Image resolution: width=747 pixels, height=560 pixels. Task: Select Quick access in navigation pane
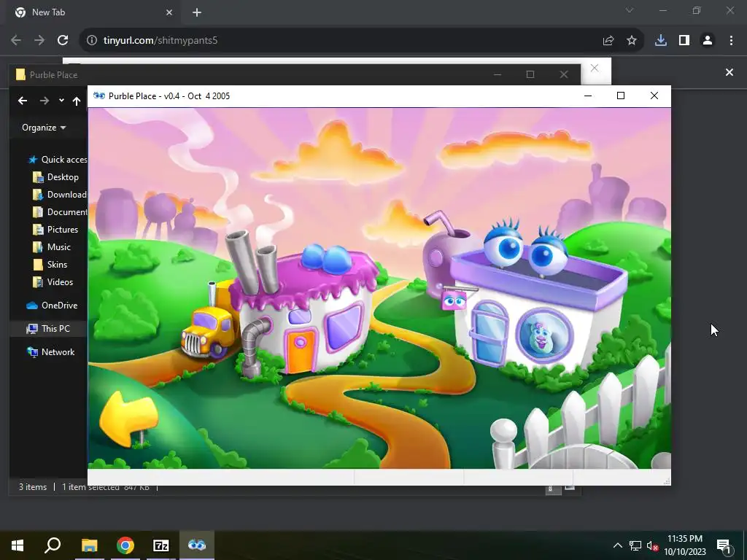coord(57,160)
